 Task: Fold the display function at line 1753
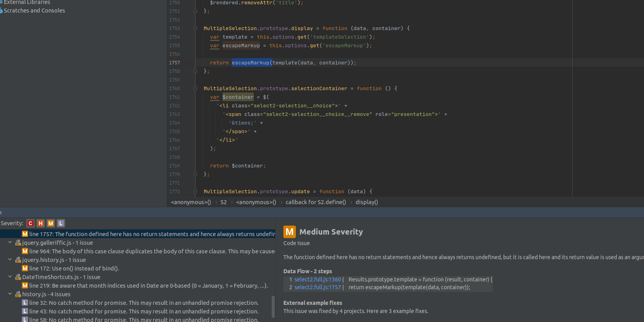coord(195,28)
